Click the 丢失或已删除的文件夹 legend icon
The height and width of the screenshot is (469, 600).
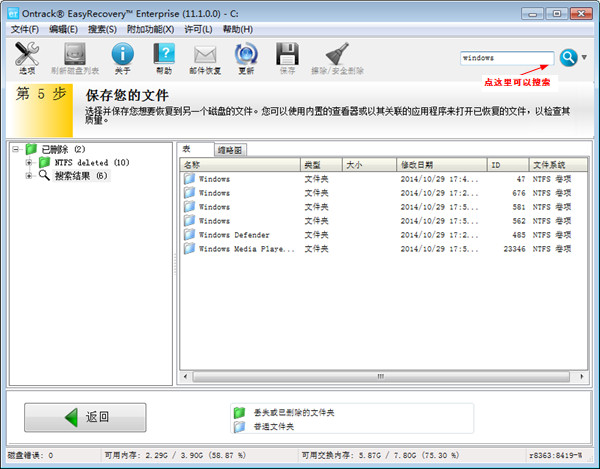(239, 413)
